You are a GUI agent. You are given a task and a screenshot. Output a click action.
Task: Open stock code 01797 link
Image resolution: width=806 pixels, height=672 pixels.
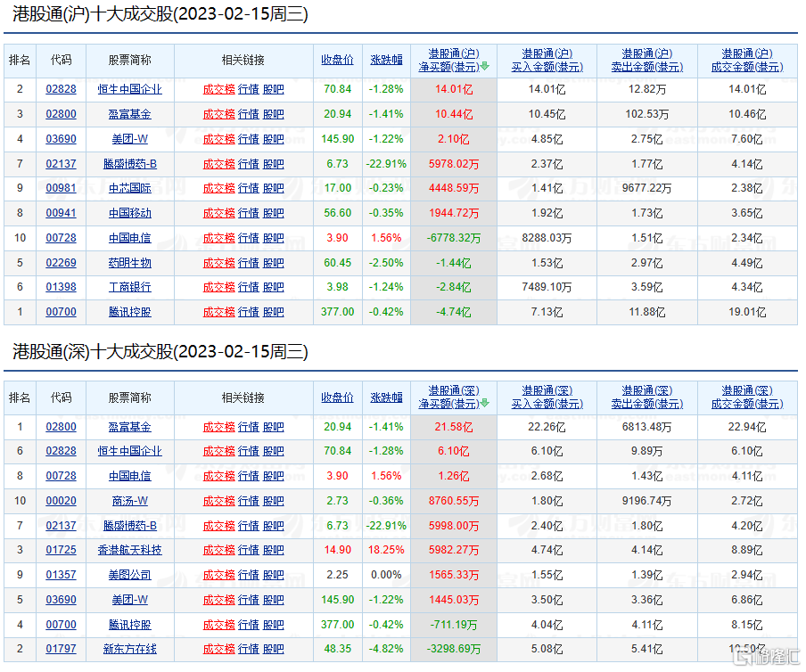pos(61,649)
